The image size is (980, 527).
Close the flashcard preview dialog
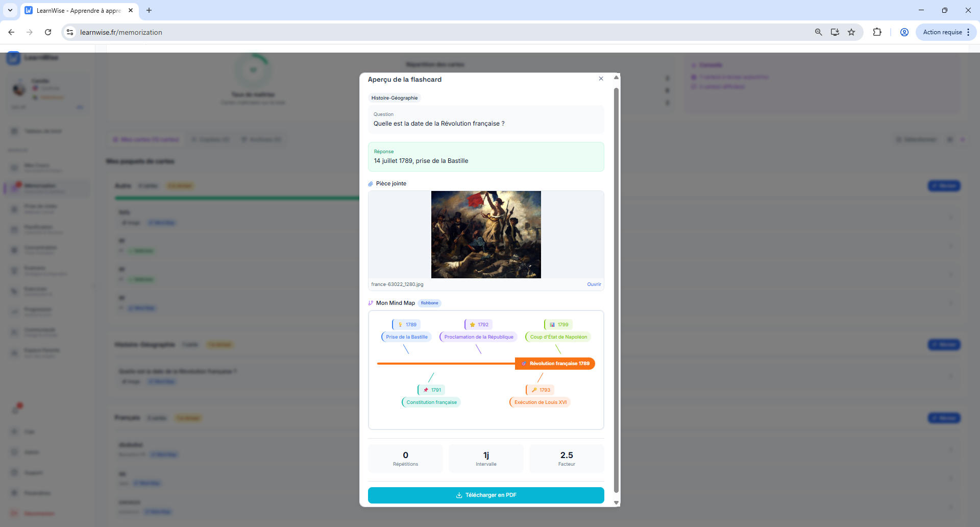tap(601, 79)
